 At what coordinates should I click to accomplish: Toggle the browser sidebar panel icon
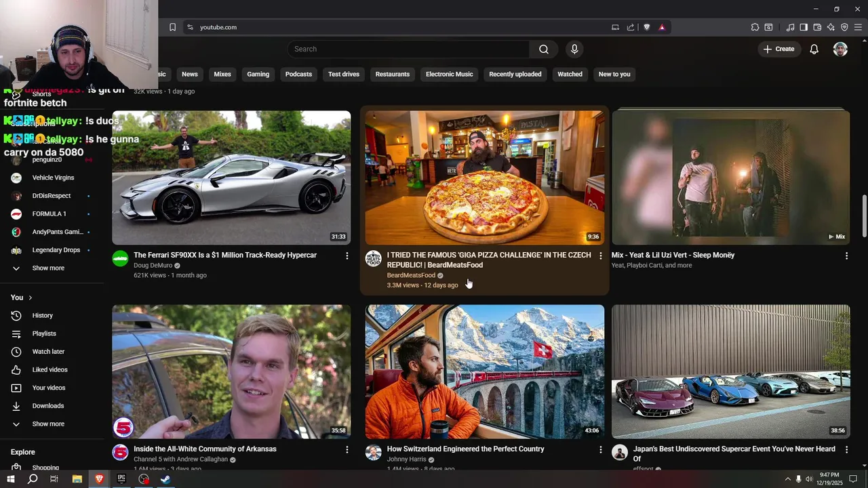(804, 27)
